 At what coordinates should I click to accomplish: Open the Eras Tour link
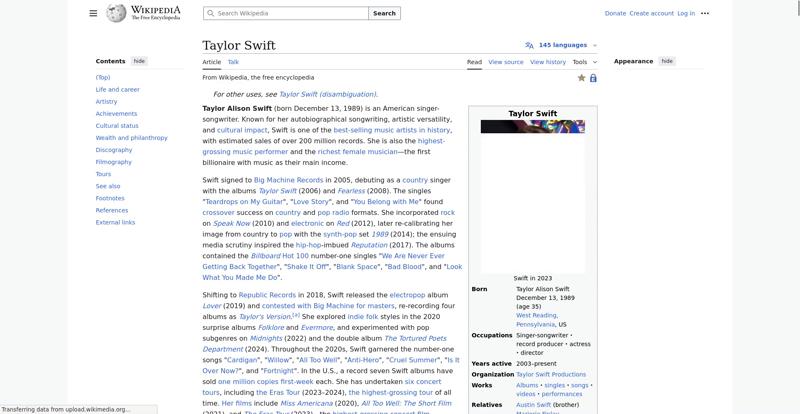[x=278, y=393]
